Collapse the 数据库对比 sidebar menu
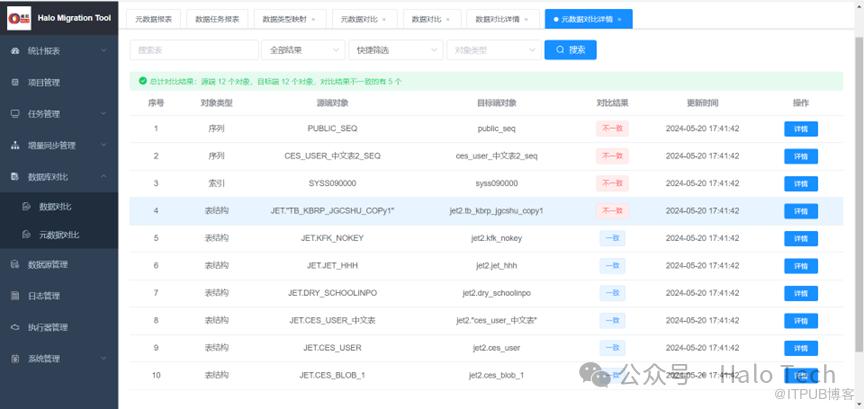The image size is (864, 409). click(x=102, y=176)
